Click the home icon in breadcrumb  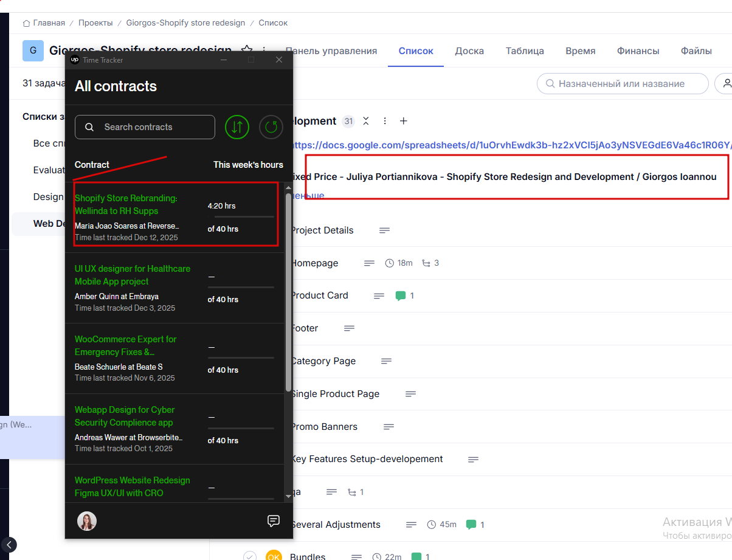click(x=26, y=23)
